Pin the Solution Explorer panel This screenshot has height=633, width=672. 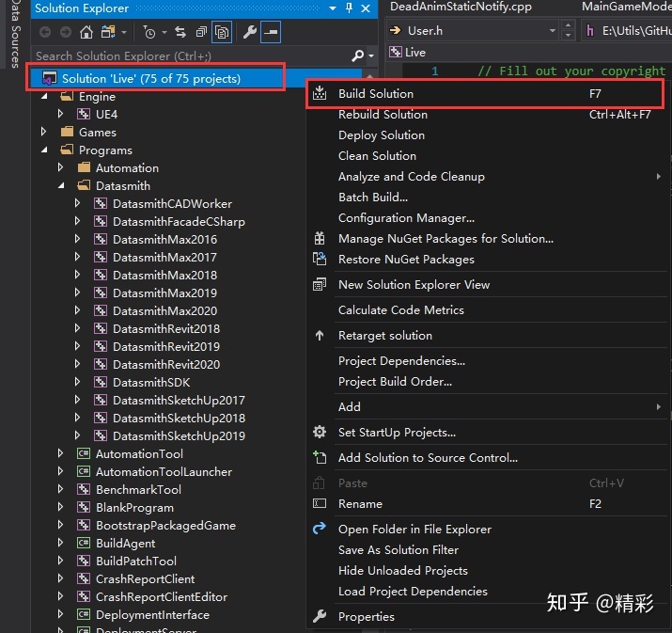click(350, 8)
